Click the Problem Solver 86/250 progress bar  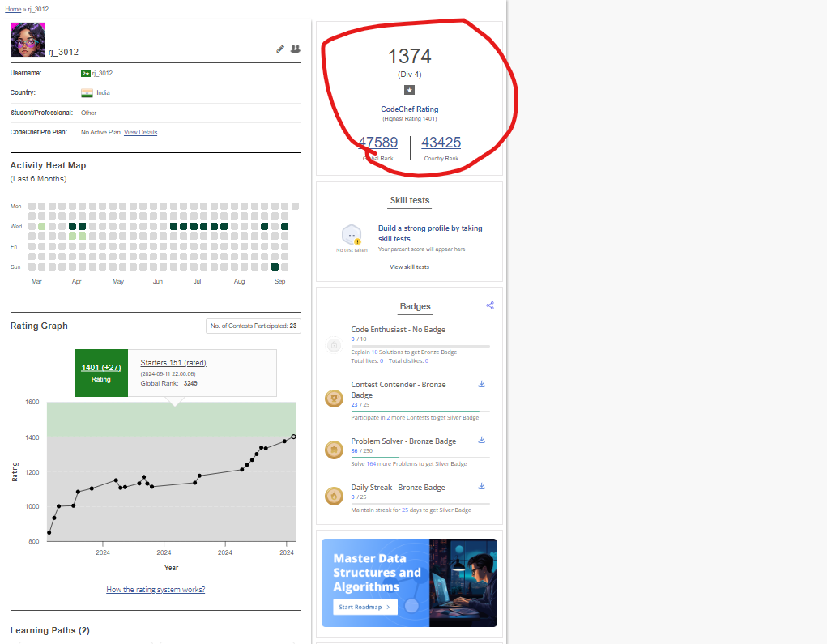point(420,458)
